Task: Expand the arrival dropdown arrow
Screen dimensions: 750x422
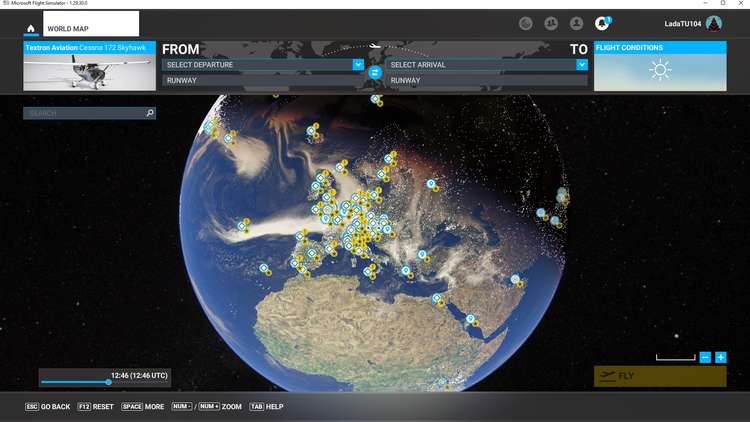Action: tap(582, 65)
